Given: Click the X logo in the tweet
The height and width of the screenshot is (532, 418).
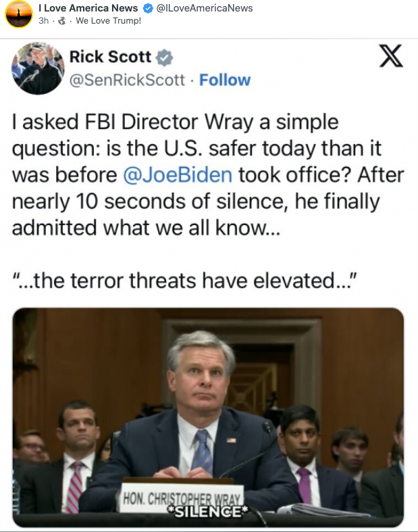Looking at the screenshot, I should point(390,58).
